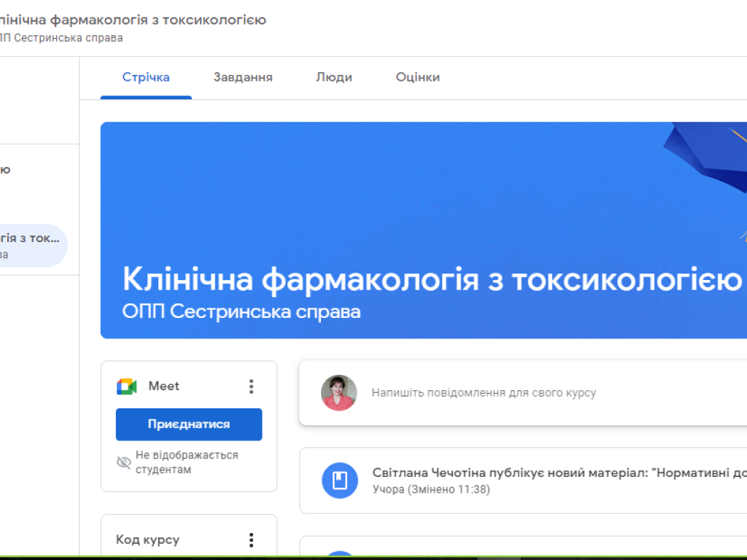Click the banner subtitle ОПП Сестринська справа
This screenshot has width=747, height=560.
click(241, 311)
